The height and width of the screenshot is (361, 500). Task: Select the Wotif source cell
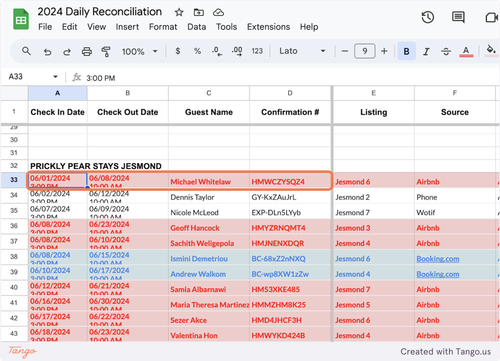pyautogui.click(x=455, y=212)
